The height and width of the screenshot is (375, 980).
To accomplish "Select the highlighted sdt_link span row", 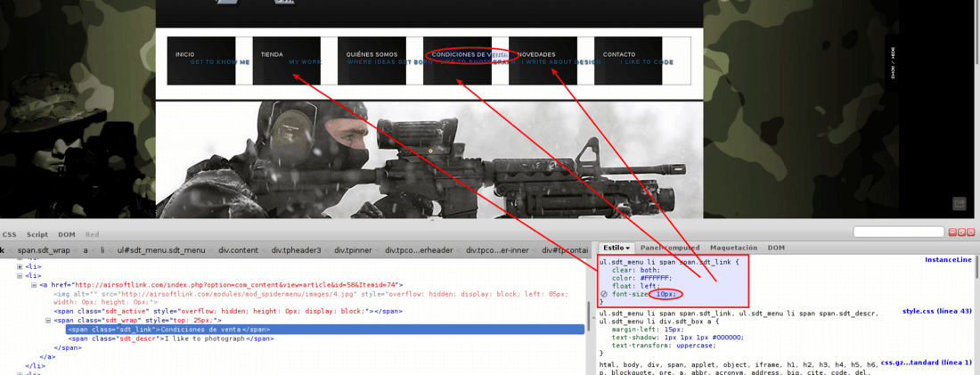I will tap(325, 330).
